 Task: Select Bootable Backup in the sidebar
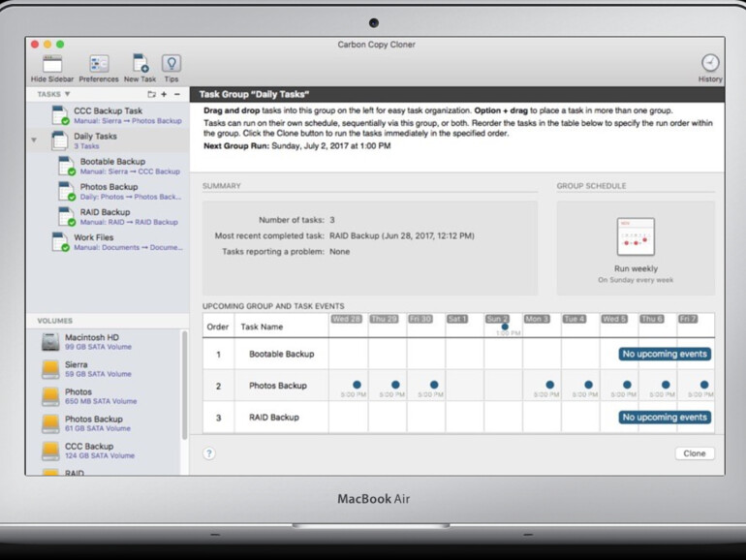109,166
